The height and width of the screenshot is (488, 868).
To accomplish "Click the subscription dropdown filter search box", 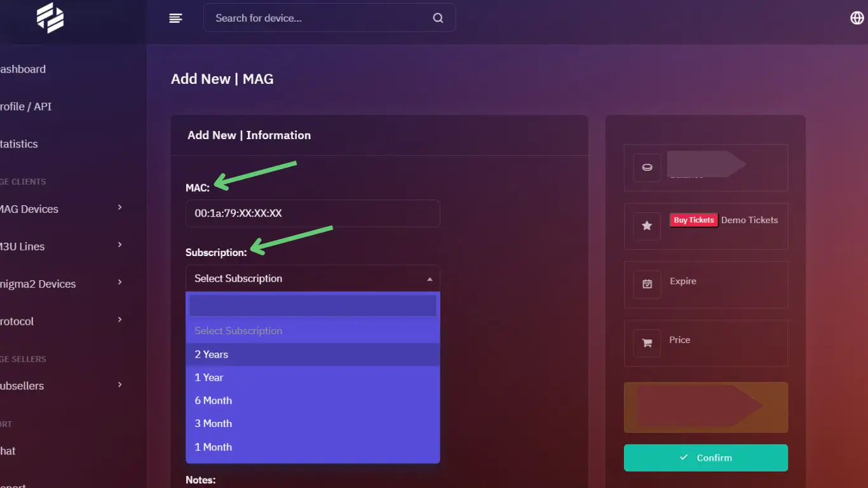I will tap(312, 306).
